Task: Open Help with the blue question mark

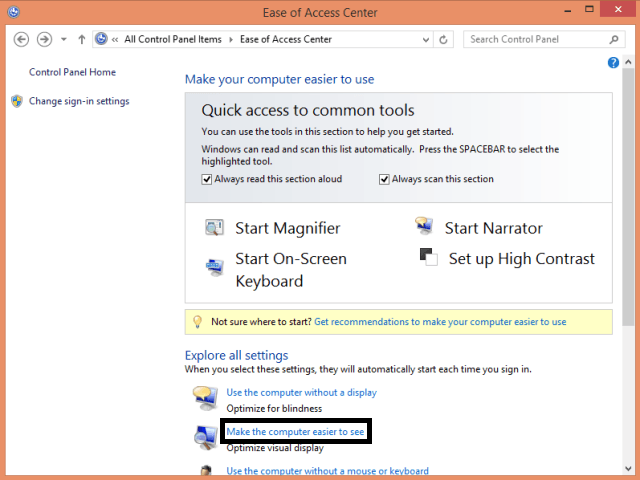Action: (613, 62)
